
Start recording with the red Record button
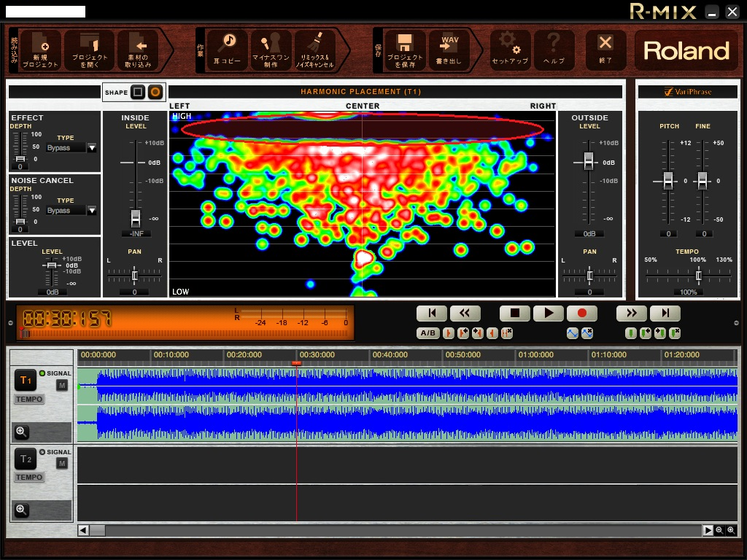(x=581, y=313)
